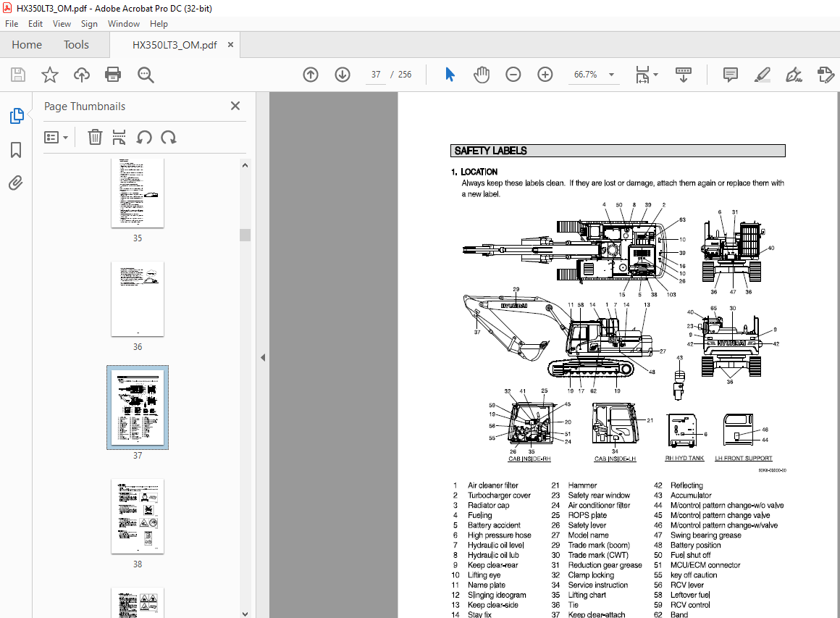840x618 pixels.
Task: Delete selected pages with trash icon
Action: 95,137
